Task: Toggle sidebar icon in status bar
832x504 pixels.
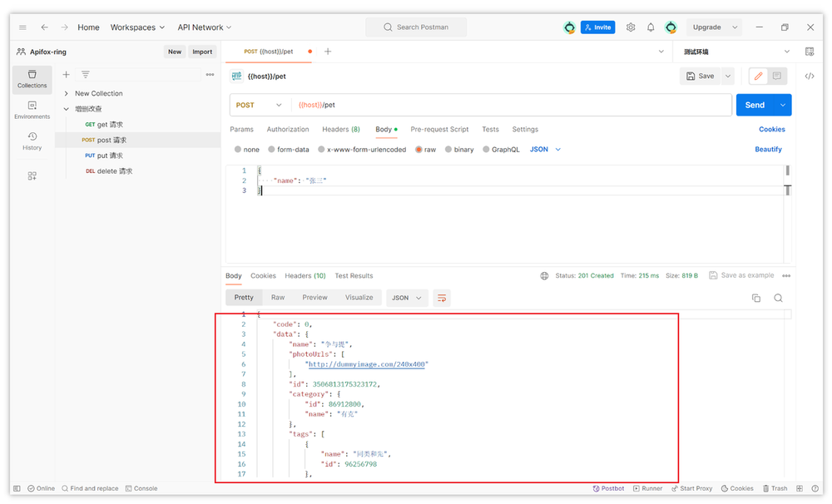Action: [x=17, y=489]
